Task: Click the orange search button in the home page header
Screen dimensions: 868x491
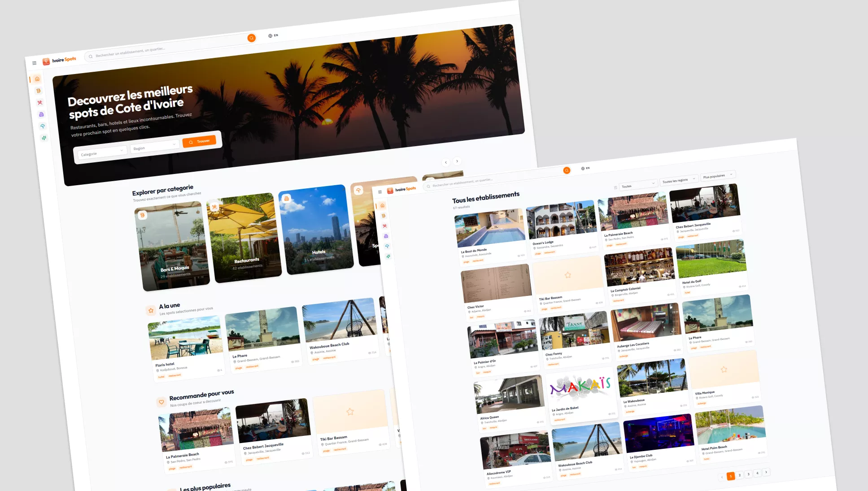Action: click(x=252, y=38)
